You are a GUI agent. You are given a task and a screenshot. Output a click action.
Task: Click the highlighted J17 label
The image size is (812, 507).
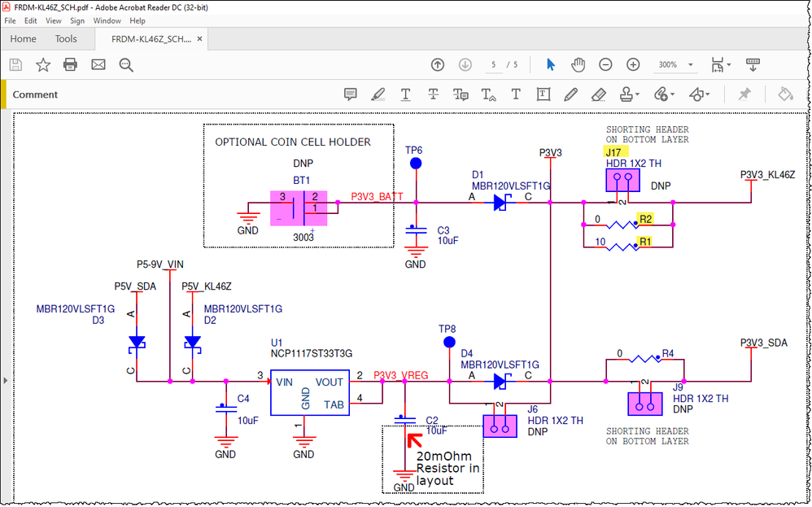[616, 152]
